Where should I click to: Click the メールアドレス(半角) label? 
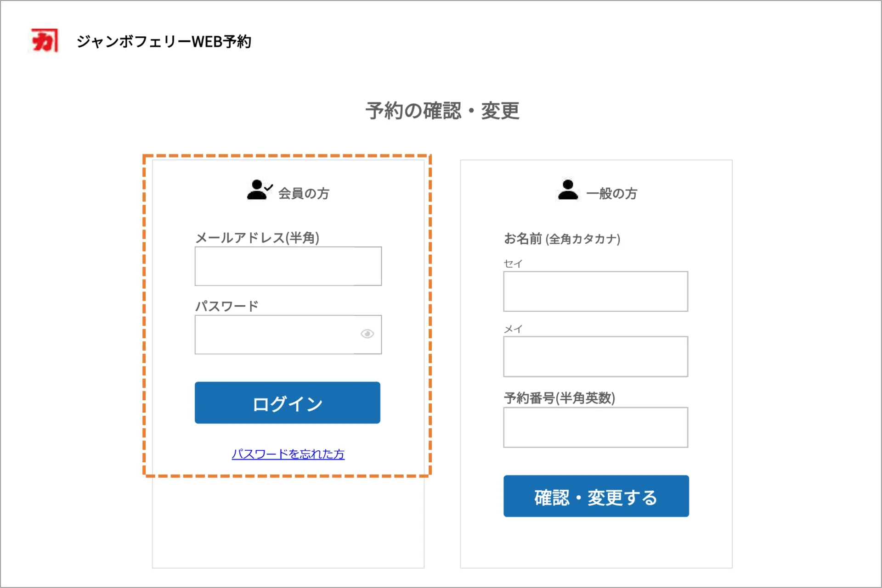(x=257, y=238)
